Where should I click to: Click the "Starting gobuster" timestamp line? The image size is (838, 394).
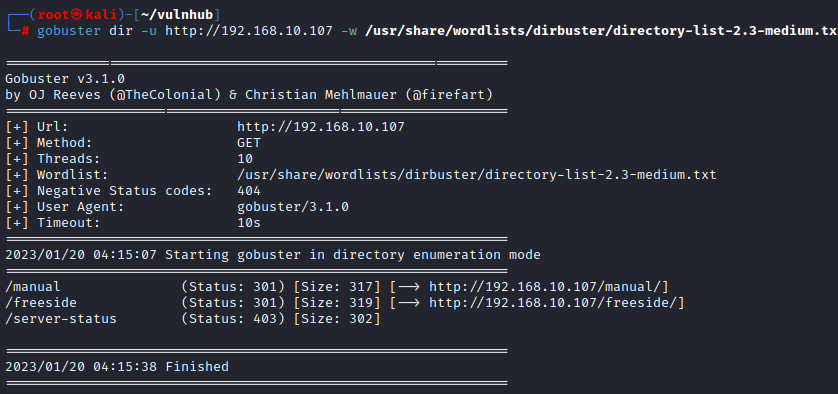[273, 254]
